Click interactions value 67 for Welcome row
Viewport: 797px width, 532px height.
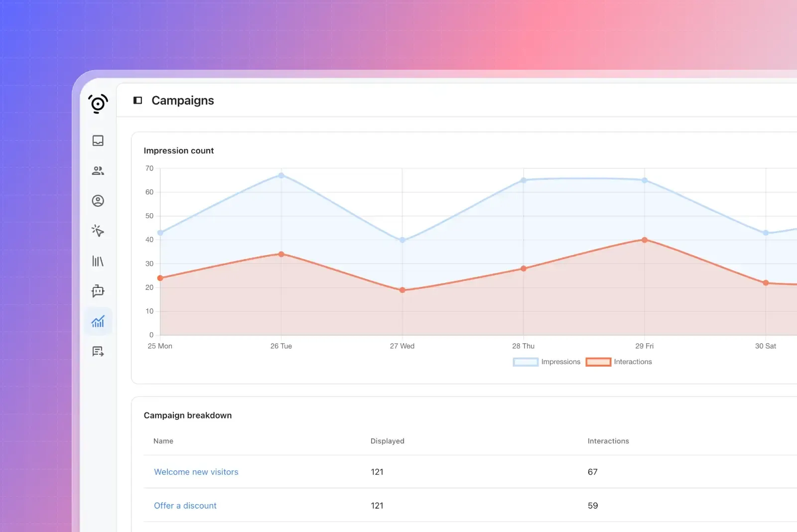(593, 472)
